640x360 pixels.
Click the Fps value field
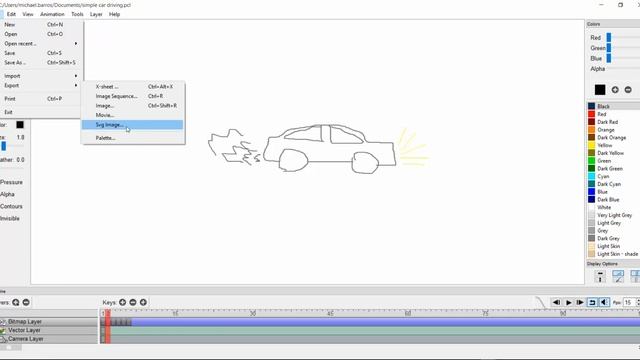[x=630, y=302]
